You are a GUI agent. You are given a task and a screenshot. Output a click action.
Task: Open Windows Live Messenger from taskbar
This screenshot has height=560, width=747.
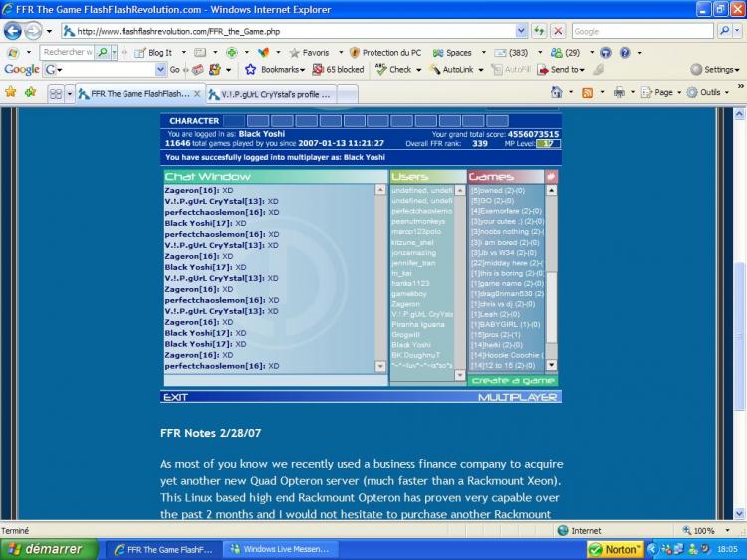(280, 549)
